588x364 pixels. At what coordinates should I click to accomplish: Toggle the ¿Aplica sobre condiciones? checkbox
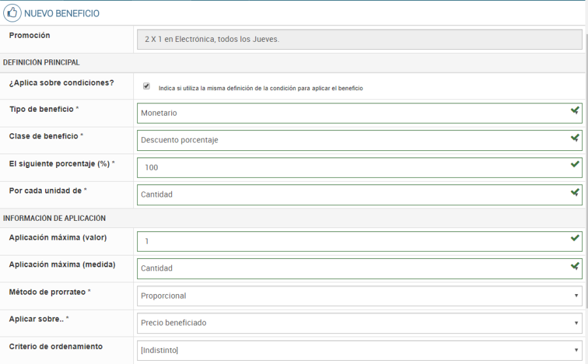[146, 86]
